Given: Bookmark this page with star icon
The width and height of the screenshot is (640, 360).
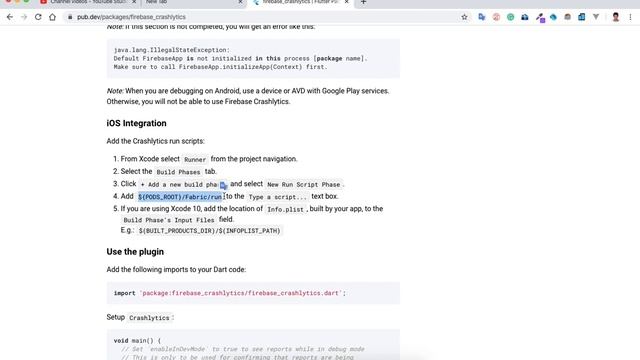Looking at the screenshot, I should (x=464, y=17).
